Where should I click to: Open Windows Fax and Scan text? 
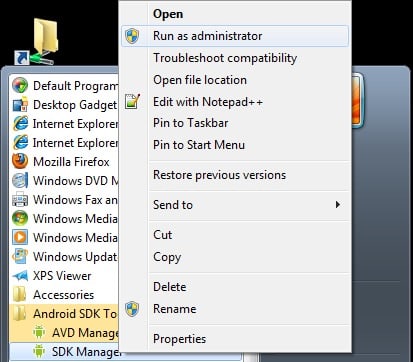pyautogui.click(x=76, y=200)
